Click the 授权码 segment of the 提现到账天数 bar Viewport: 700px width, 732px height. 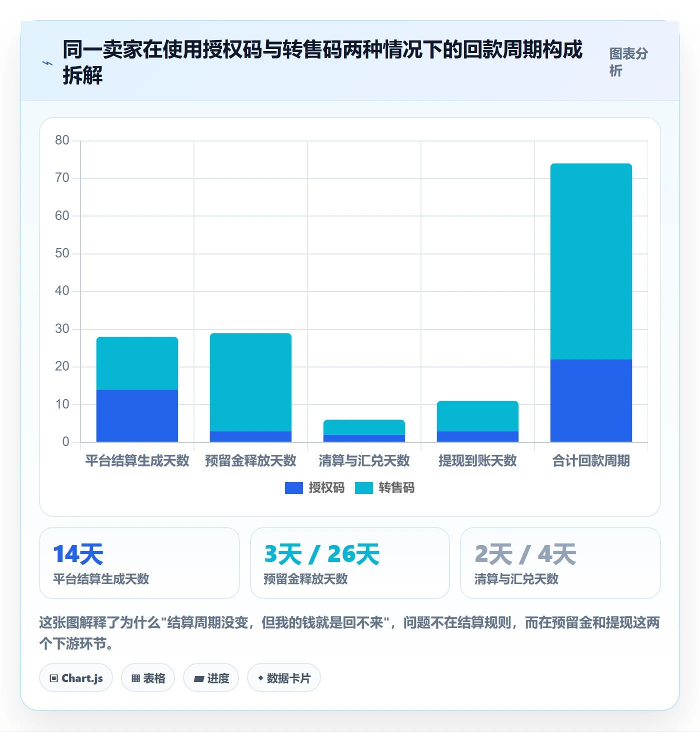pos(477,436)
